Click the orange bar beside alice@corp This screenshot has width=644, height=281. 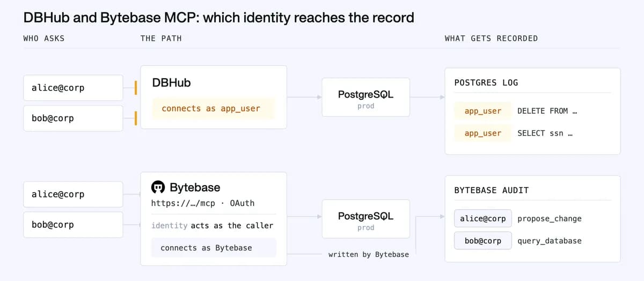point(136,88)
